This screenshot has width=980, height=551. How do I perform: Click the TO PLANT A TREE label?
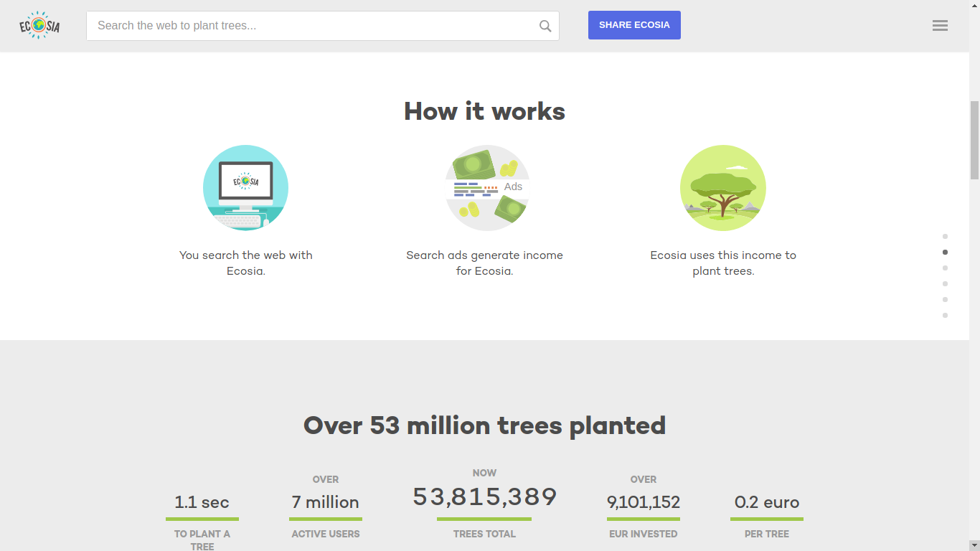click(x=202, y=540)
